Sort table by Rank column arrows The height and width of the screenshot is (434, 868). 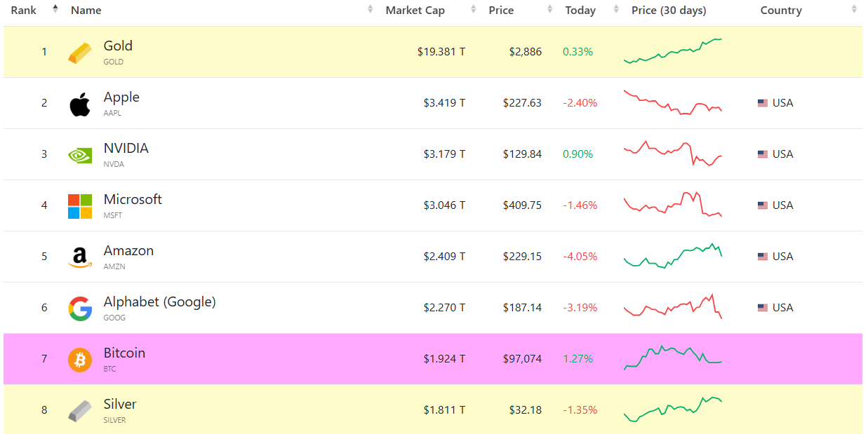[x=55, y=10]
